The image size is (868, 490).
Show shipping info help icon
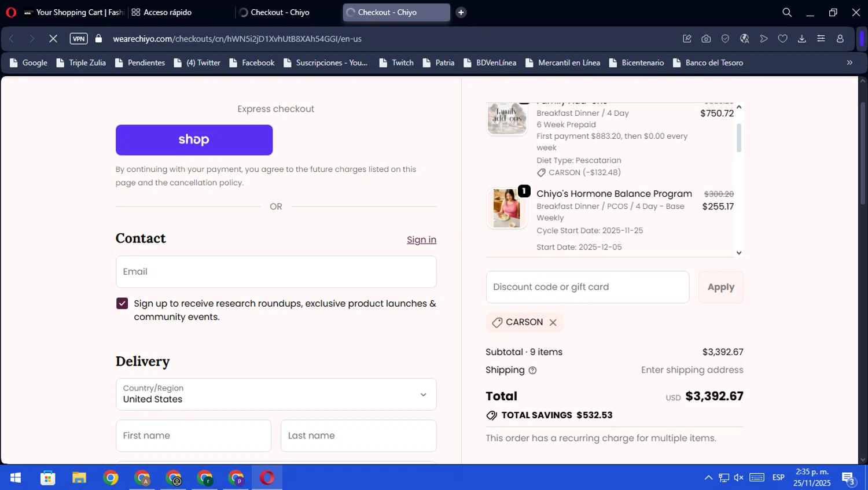[x=533, y=370]
